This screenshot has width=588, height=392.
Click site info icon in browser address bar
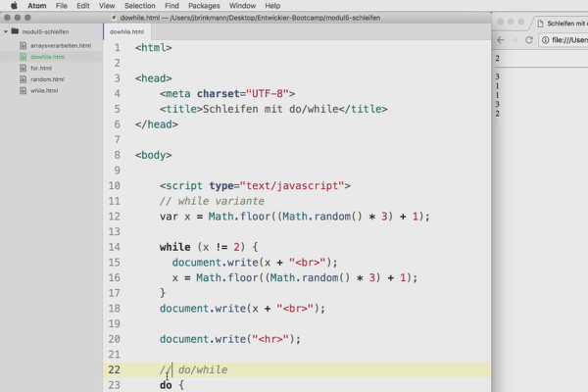pyautogui.click(x=546, y=40)
